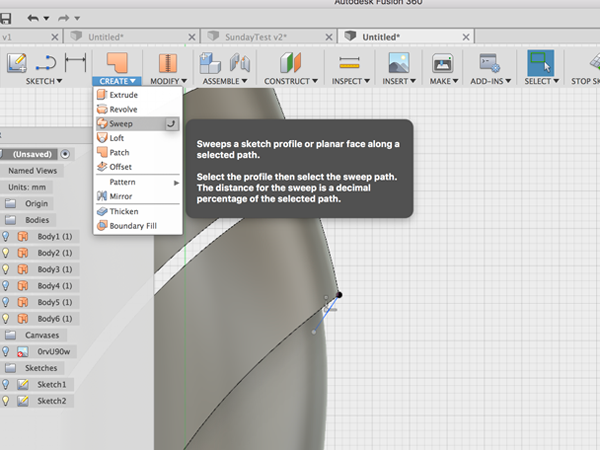This screenshot has height=450, width=600.
Task: Click the Sweep shortcut arrow button
Action: 172,124
